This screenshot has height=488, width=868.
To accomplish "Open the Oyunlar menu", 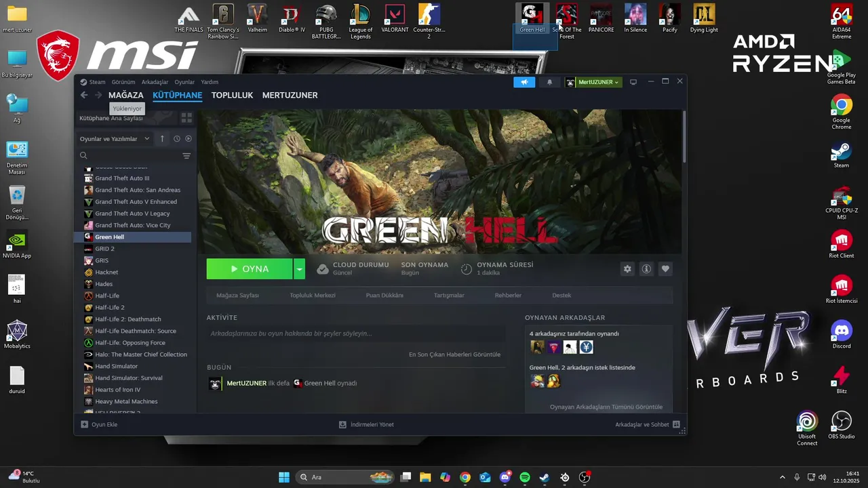I will [x=184, y=82].
